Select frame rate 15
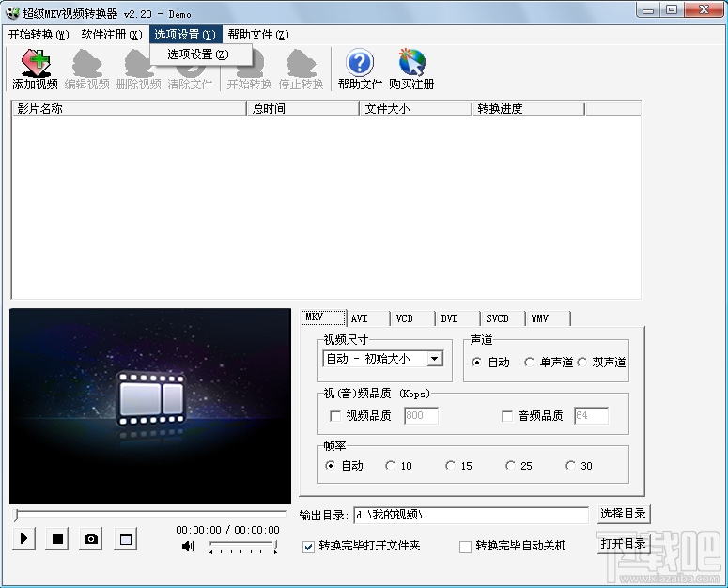Viewport: 728px width, 588px height. click(x=450, y=466)
